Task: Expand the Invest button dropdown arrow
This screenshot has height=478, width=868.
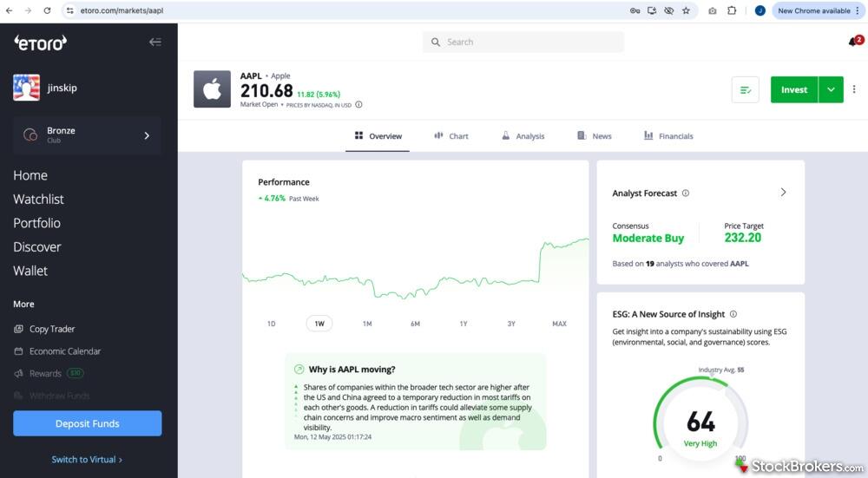Action: pos(831,89)
